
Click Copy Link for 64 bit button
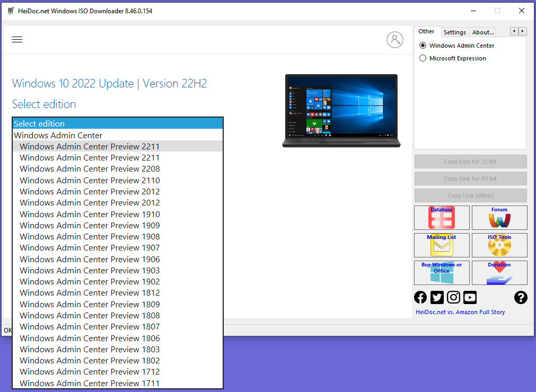click(x=470, y=179)
